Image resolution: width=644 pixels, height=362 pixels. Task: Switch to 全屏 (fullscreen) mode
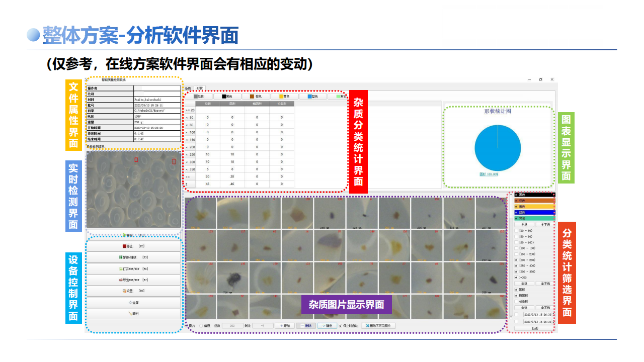[133, 303]
